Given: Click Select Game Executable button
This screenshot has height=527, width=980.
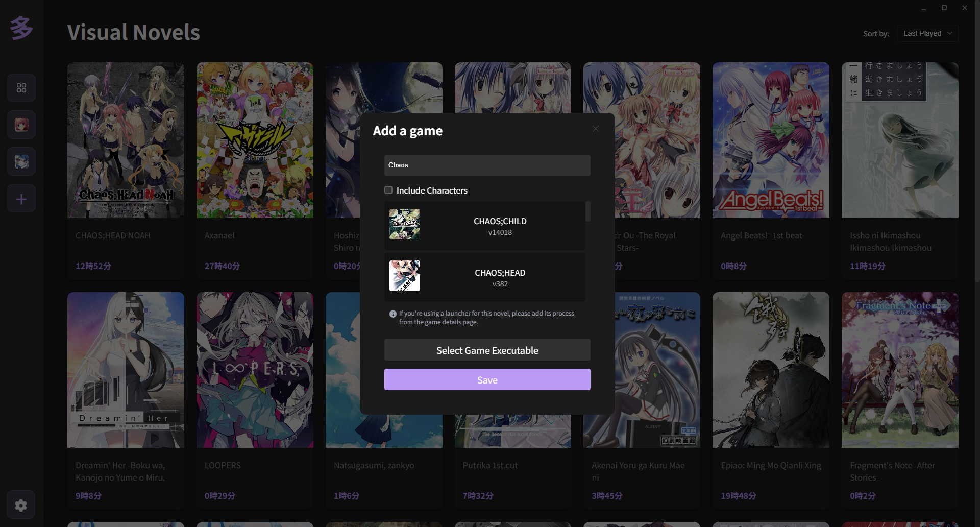Looking at the screenshot, I should point(487,350).
